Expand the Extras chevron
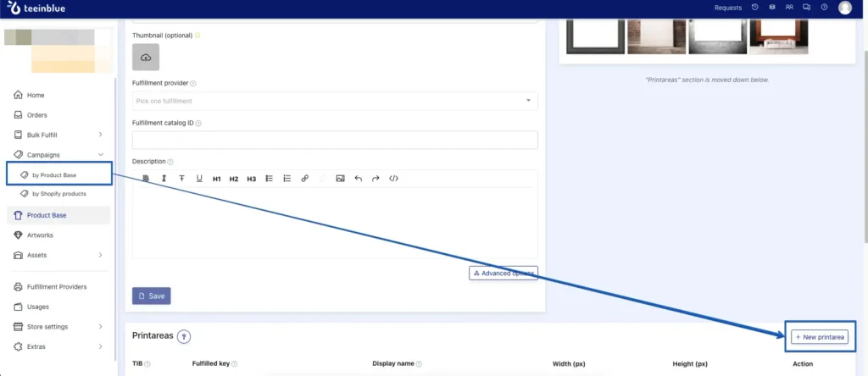Viewport: 868px width, 376px height. click(100, 346)
